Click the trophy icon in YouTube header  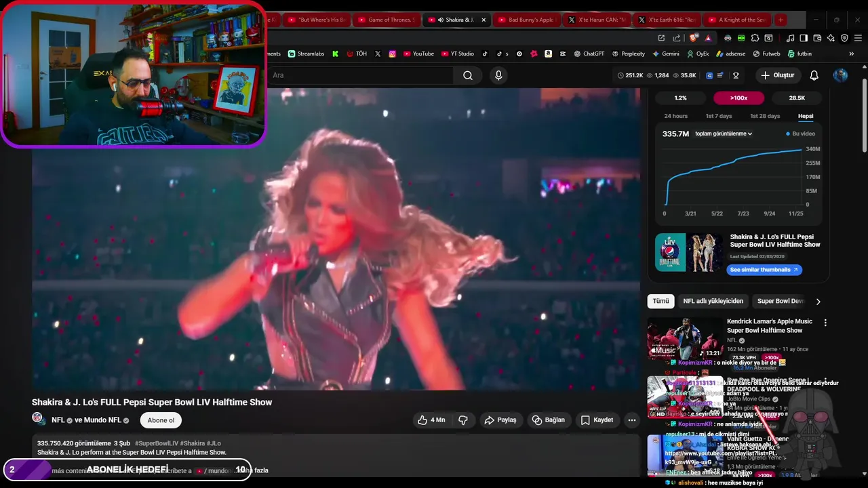click(x=736, y=75)
